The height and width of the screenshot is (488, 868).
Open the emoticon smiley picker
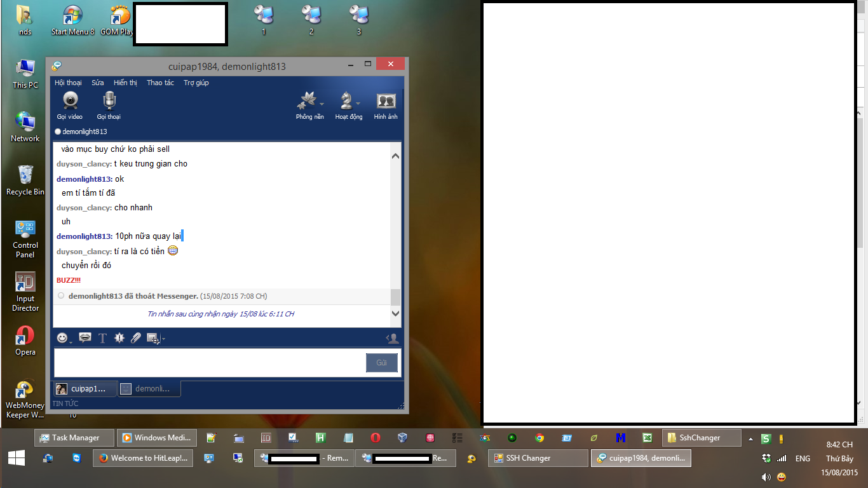(x=62, y=338)
